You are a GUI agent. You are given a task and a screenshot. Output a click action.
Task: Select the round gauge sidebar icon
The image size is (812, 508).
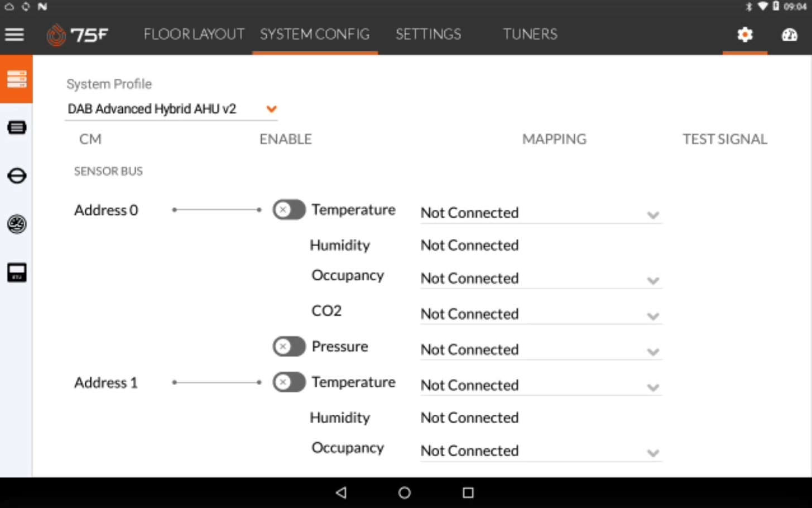[x=17, y=224]
